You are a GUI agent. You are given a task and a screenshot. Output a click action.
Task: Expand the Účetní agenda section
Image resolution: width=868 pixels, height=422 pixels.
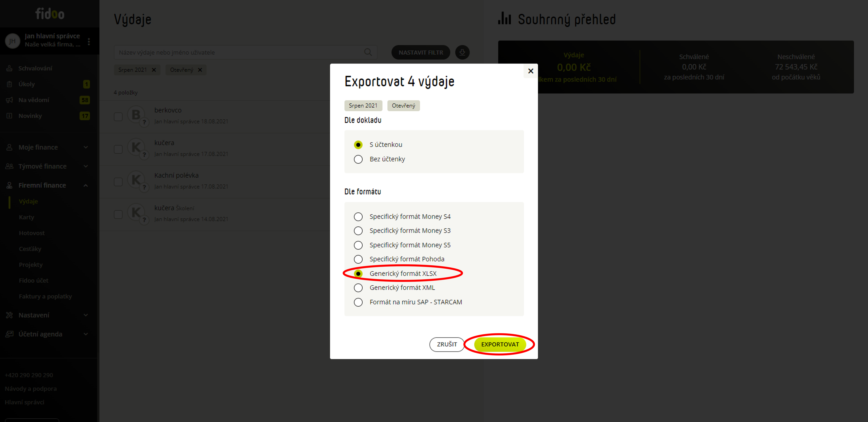pyautogui.click(x=86, y=334)
